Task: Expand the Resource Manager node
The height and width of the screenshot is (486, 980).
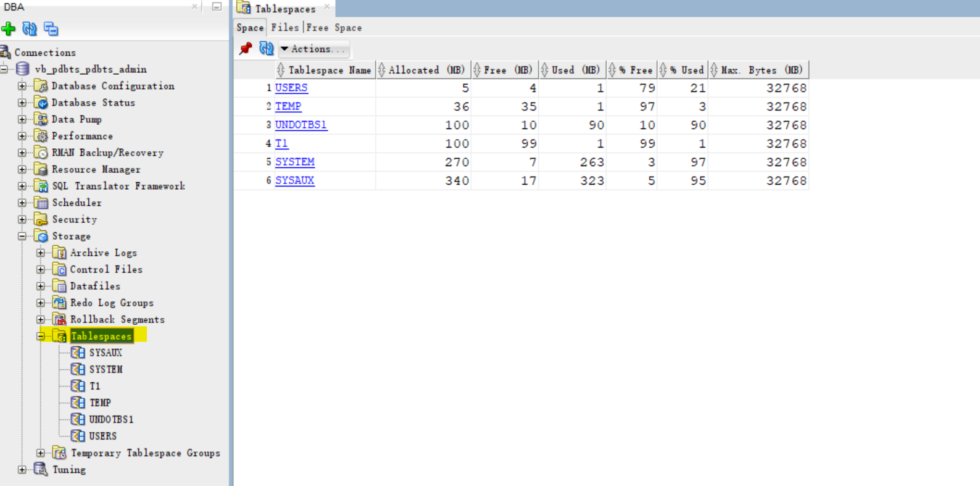Action: coord(22,169)
